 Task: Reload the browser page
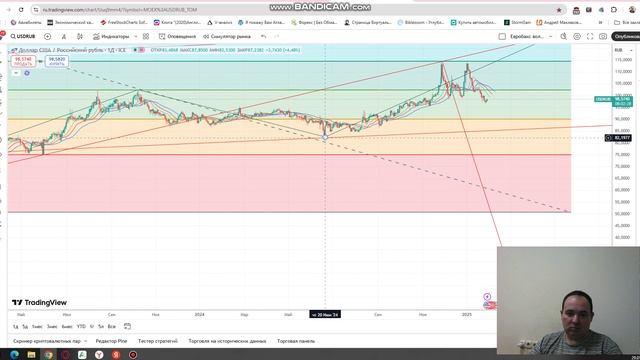(21, 9)
